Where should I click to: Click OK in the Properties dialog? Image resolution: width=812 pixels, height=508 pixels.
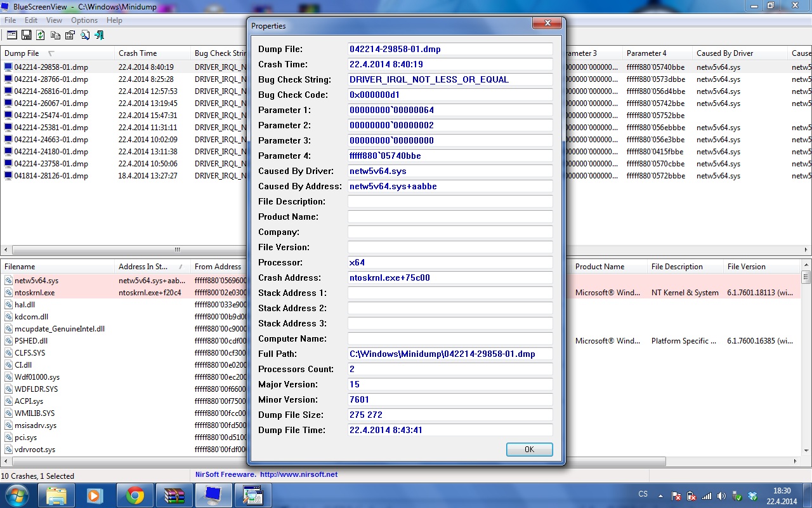[x=530, y=450]
